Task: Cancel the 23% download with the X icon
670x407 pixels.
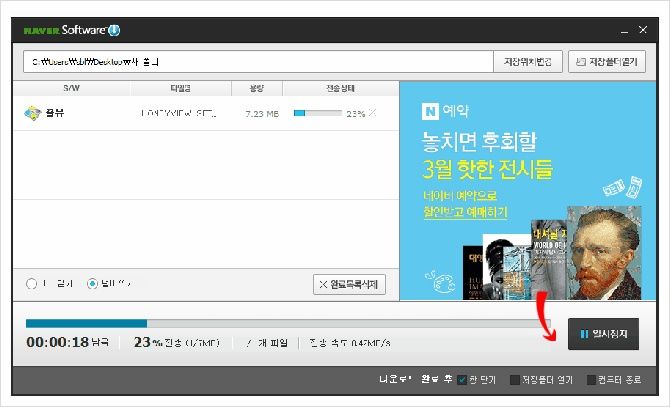Action: coord(372,113)
